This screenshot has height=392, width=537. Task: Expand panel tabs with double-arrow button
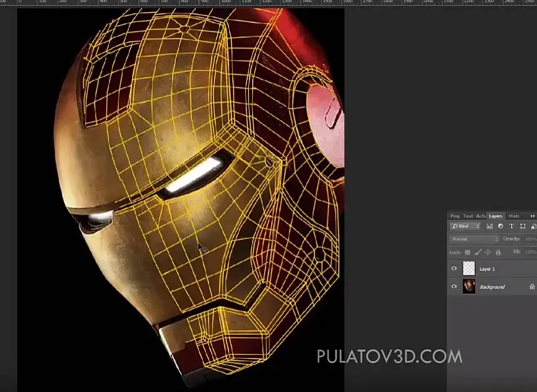533,216
